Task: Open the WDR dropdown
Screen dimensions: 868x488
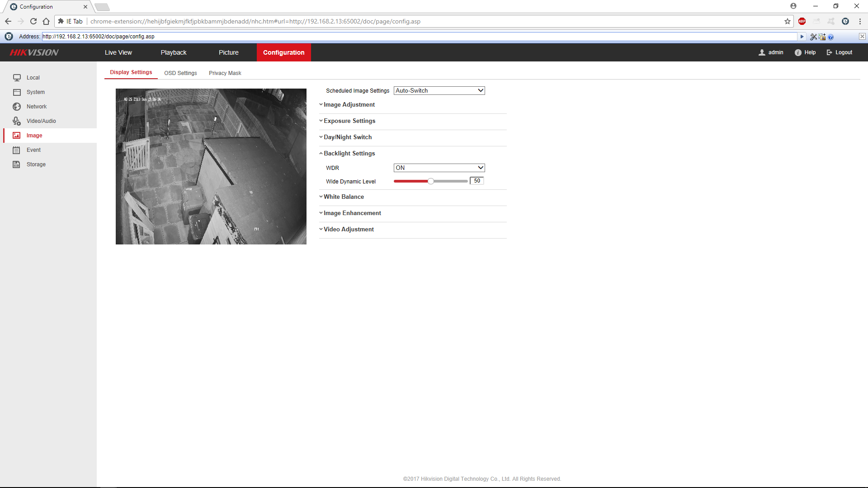Action: pyautogui.click(x=439, y=168)
